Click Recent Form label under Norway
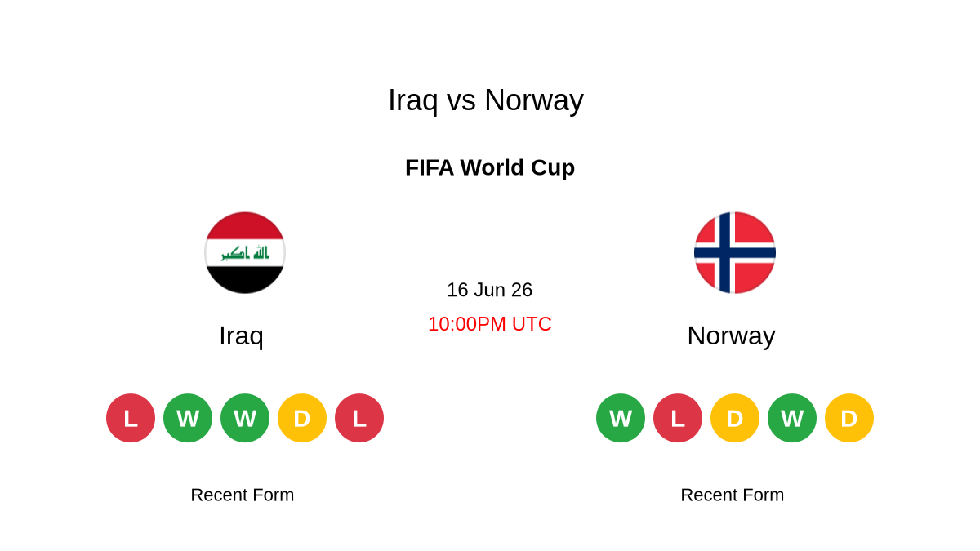Screen dimensions: 980x551 [x=733, y=495]
